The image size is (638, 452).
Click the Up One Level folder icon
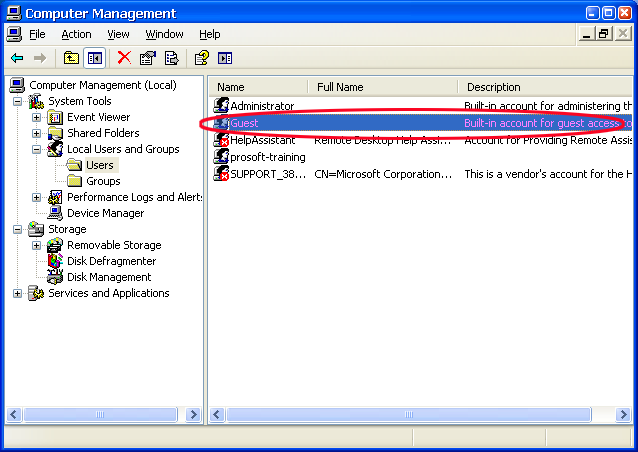(x=71, y=58)
